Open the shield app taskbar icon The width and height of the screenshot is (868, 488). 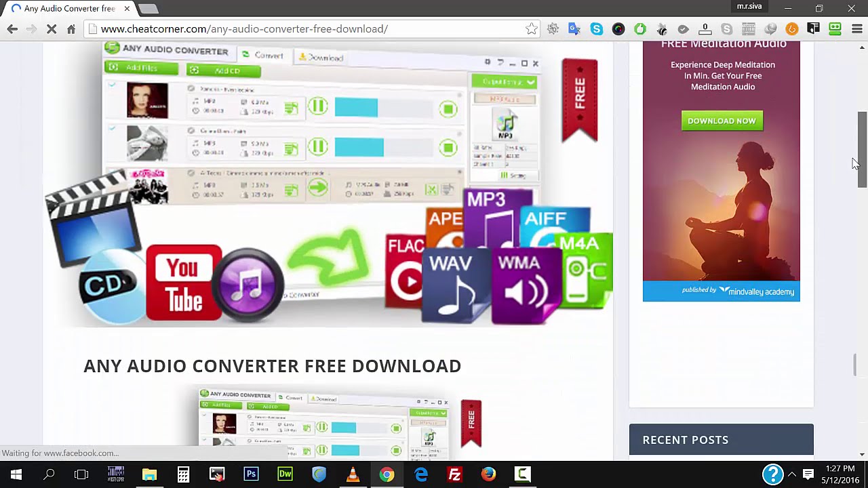(319, 474)
